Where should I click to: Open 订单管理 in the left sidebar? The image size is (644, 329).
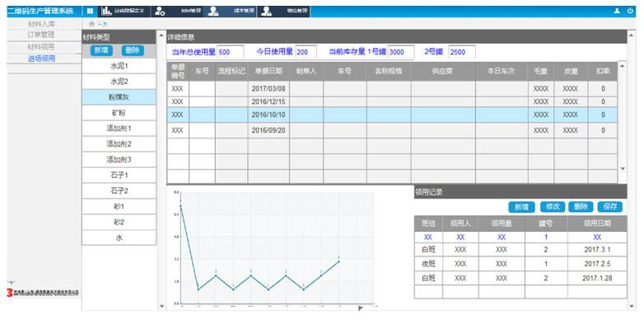pyautogui.click(x=41, y=35)
